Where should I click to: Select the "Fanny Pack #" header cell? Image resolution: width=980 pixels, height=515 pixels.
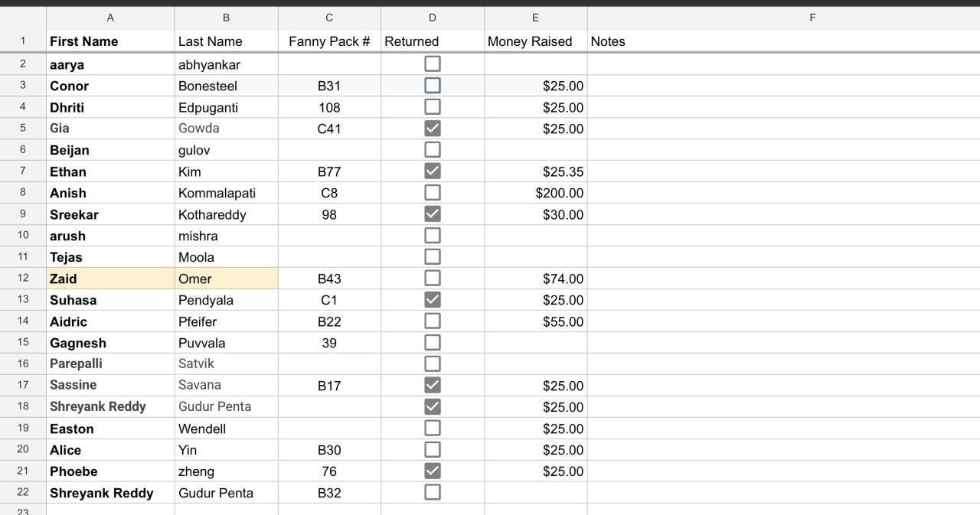point(329,41)
